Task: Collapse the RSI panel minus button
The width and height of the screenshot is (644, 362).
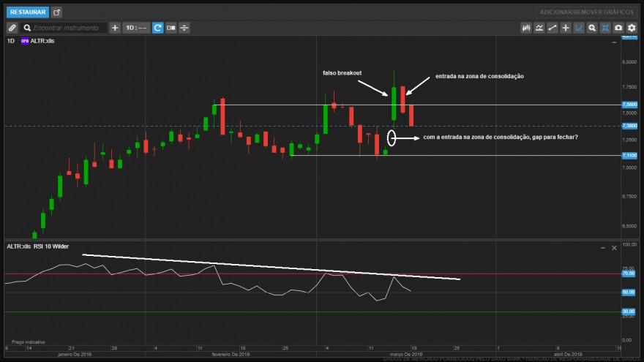Action: pyautogui.click(x=603, y=248)
